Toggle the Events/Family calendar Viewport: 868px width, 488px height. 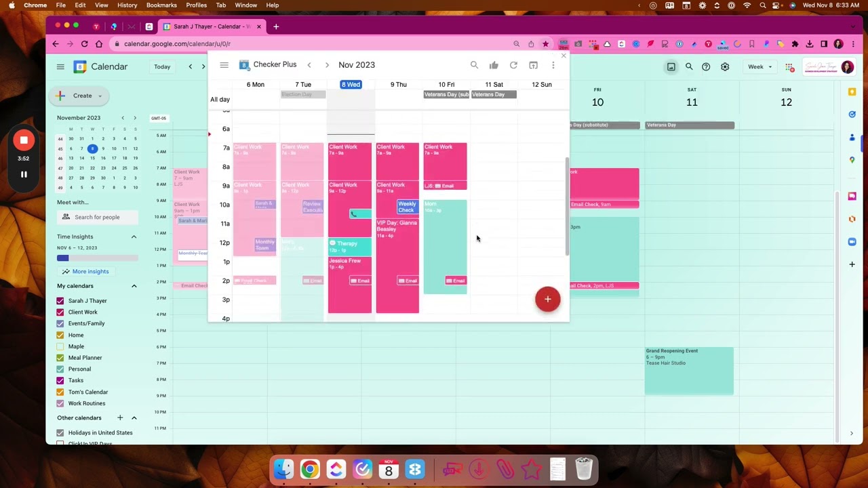coord(60,323)
